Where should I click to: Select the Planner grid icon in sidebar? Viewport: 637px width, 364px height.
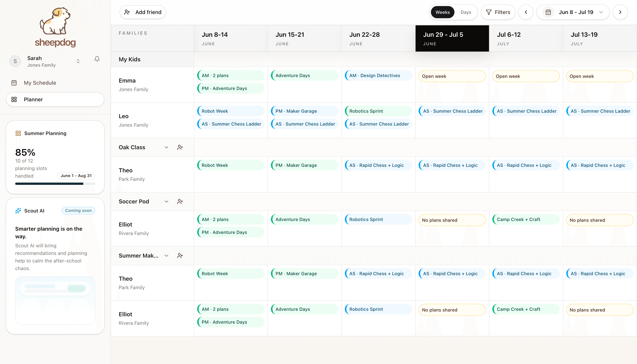14,99
